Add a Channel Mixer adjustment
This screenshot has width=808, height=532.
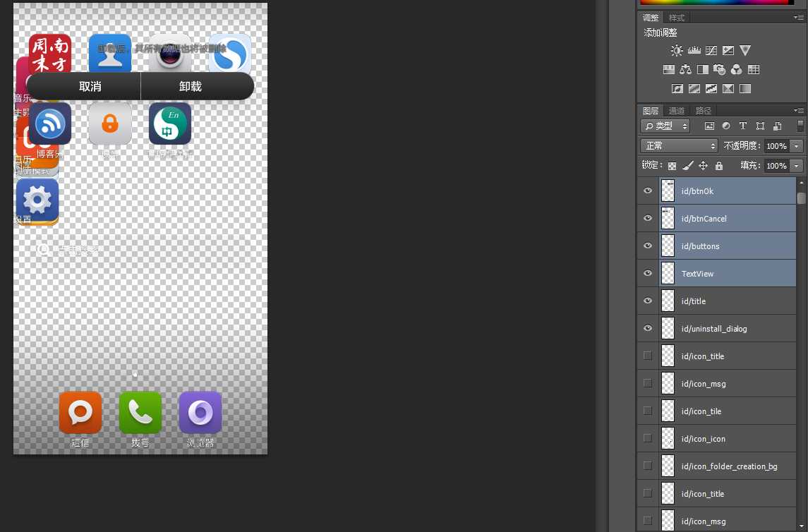tap(737, 70)
